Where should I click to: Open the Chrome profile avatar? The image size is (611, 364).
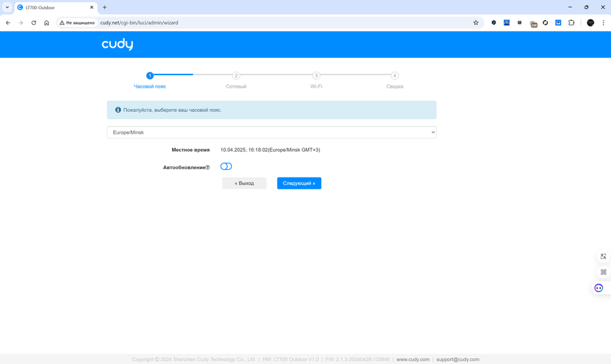click(x=590, y=22)
